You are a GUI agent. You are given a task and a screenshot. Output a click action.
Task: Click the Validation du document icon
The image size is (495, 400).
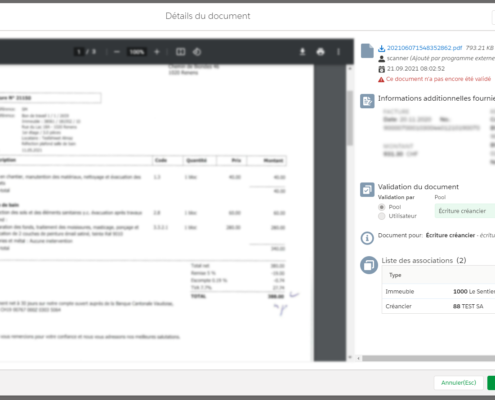click(367, 190)
